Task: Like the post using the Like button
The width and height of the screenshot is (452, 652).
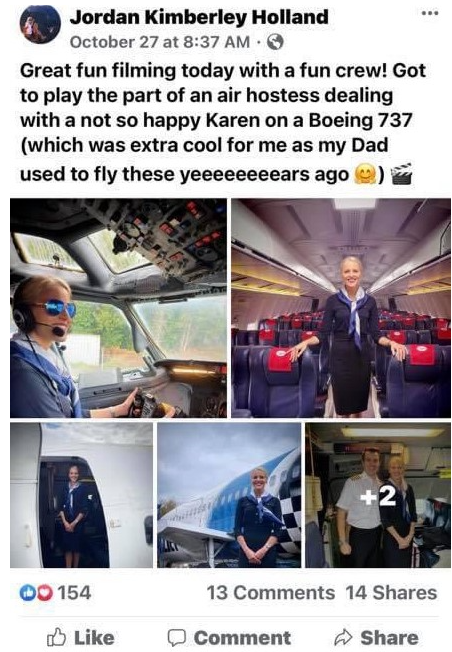Action: click(x=81, y=637)
